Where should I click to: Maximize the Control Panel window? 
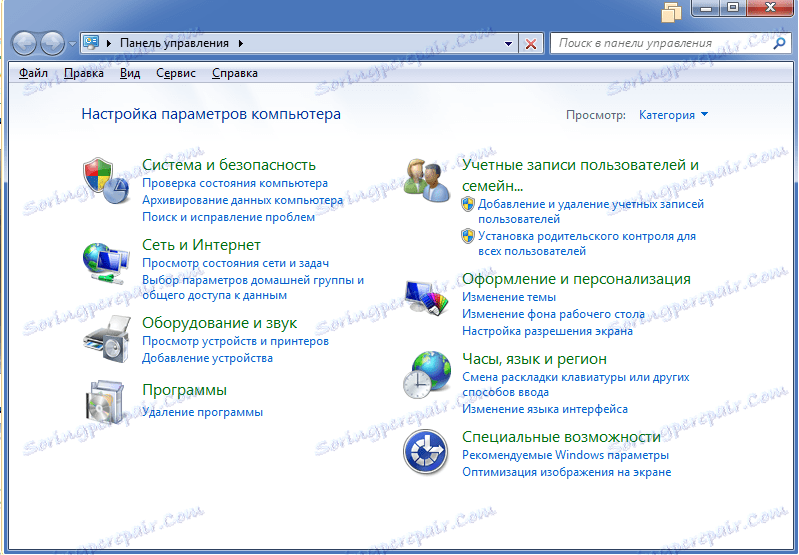(x=733, y=8)
